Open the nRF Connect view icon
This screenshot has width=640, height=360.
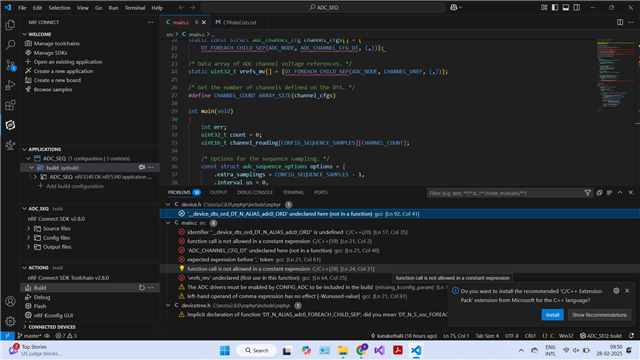(x=10, y=125)
